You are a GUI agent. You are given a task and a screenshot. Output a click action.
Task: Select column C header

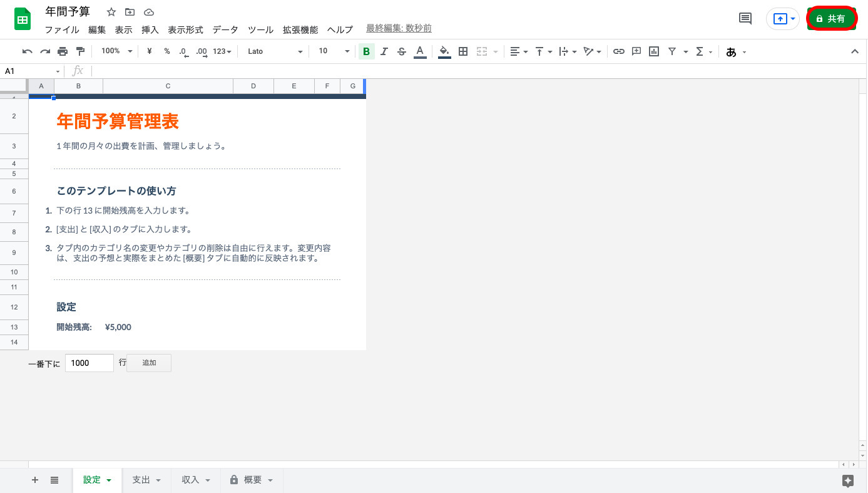pos(168,86)
